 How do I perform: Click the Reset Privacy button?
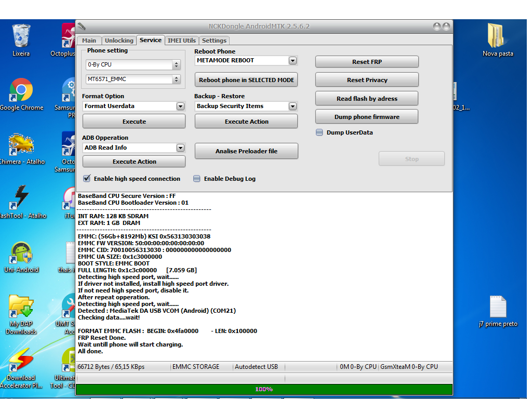pyautogui.click(x=367, y=79)
